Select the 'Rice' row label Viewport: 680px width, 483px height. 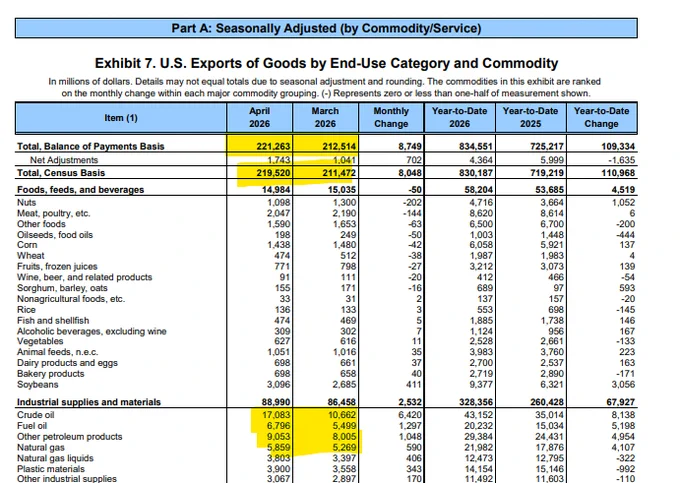pos(26,310)
